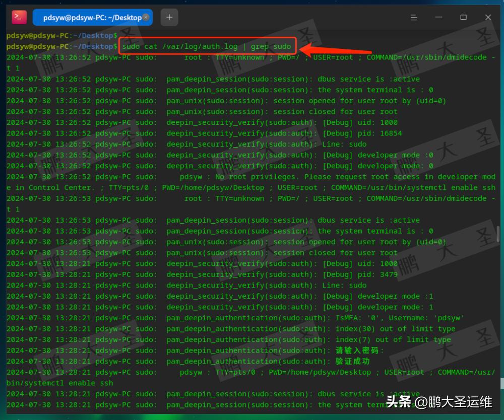Close the pdsyw@pdsyw-PC tab with its x
504x420 pixels.
[146, 17]
